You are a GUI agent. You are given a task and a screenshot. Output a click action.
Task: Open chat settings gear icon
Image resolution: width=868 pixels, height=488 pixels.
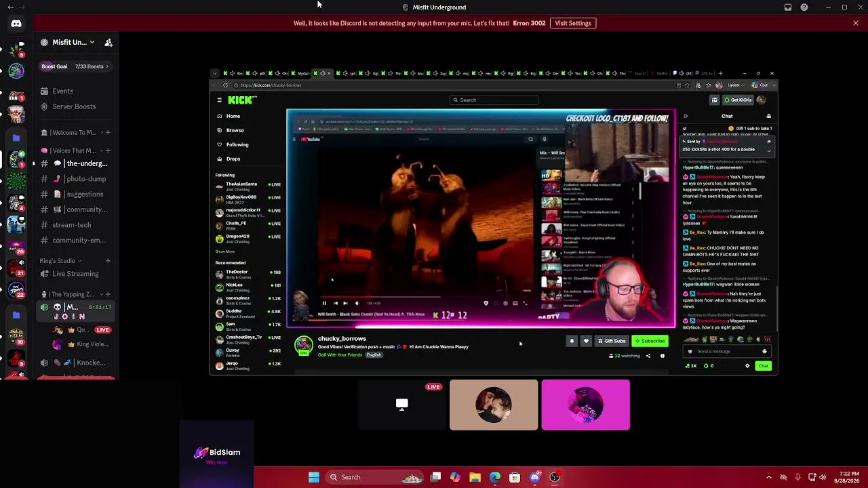point(747,366)
